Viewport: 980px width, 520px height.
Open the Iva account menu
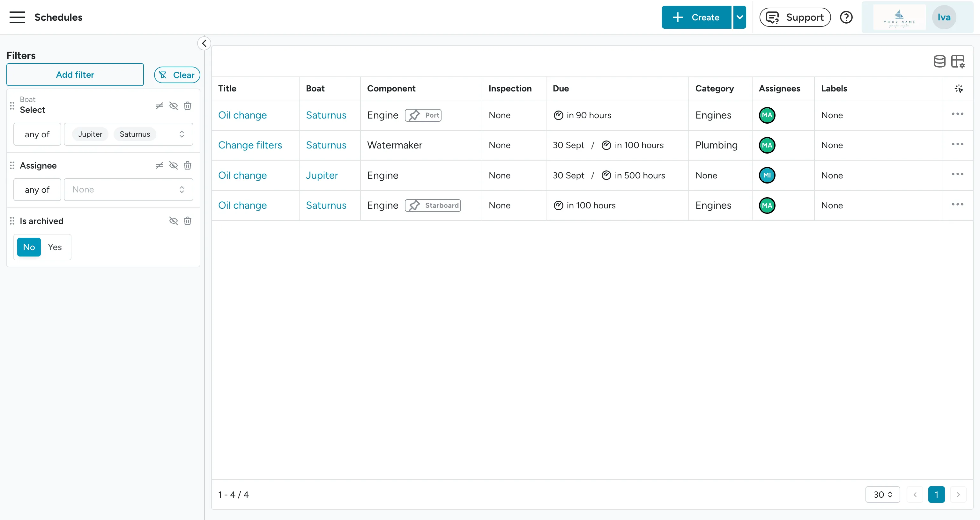pos(944,17)
